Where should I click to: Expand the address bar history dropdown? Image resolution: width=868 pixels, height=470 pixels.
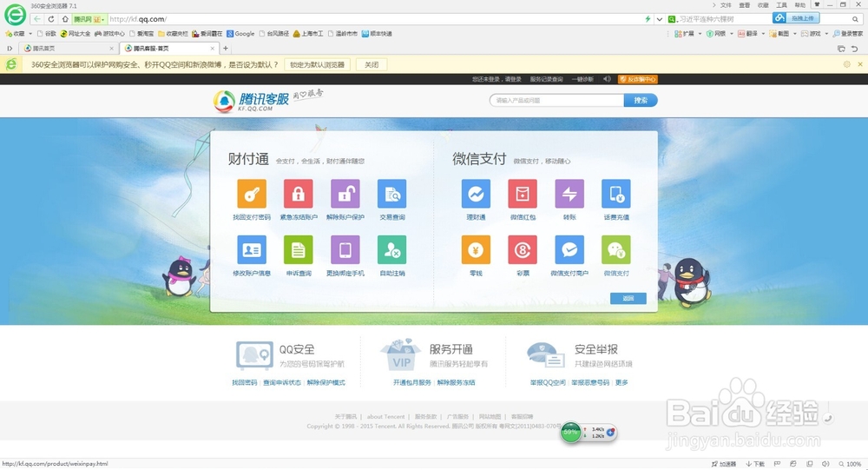tap(660, 19)
